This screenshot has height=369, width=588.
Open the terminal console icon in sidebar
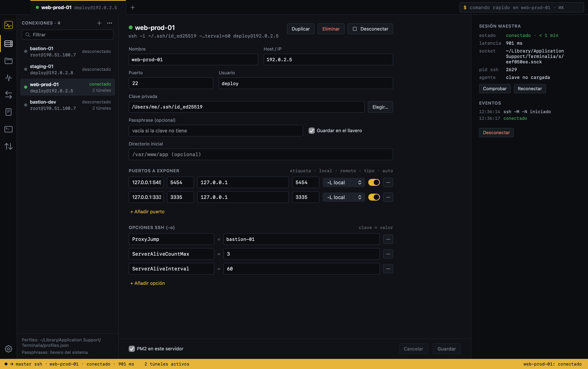click(9, 129)
